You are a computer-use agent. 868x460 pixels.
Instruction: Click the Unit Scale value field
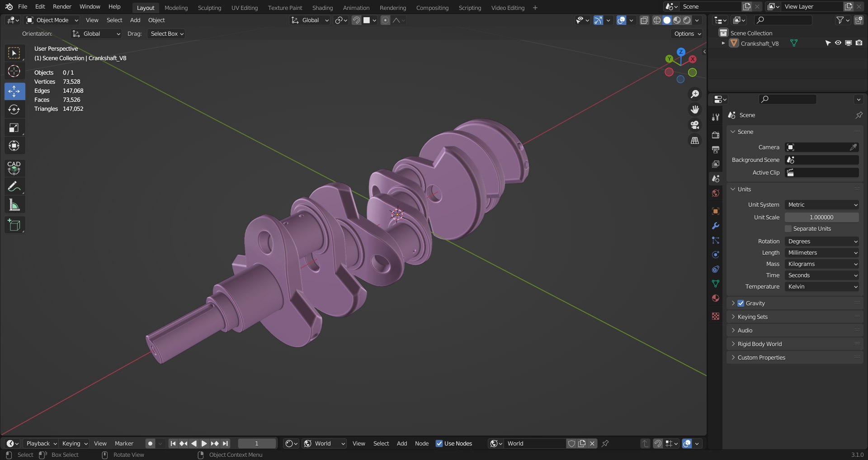click(x=821, y=218)
